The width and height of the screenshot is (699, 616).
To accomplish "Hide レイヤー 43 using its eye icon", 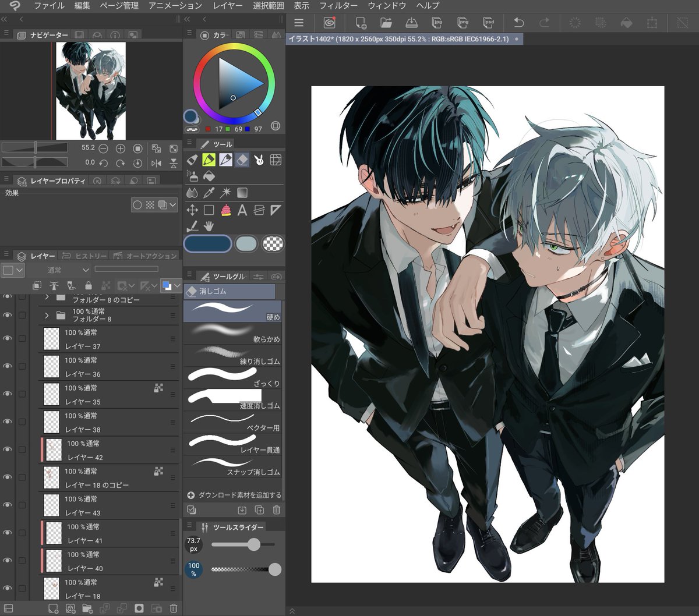I will coord(8,505).
